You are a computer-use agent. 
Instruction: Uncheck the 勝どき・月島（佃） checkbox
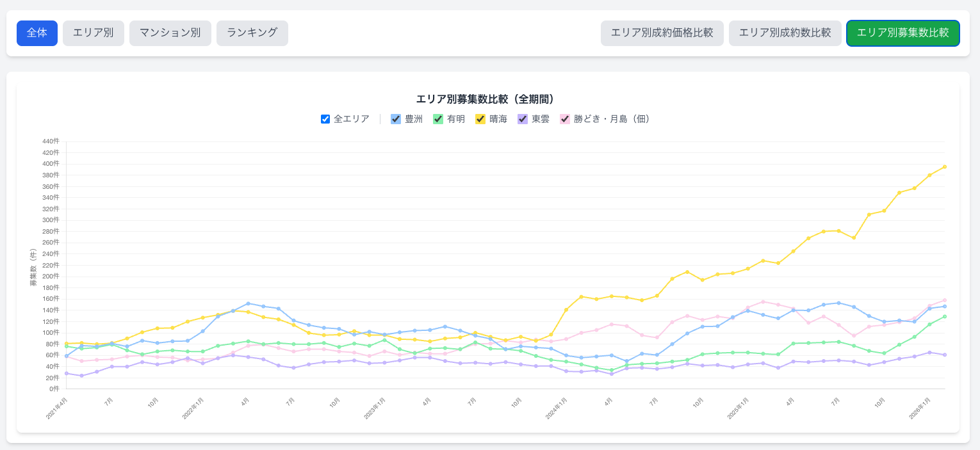pos(565,119)
